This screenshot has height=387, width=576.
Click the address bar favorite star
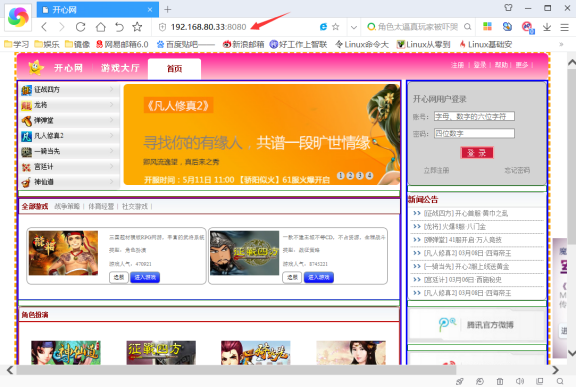click(x=335, y=27)
